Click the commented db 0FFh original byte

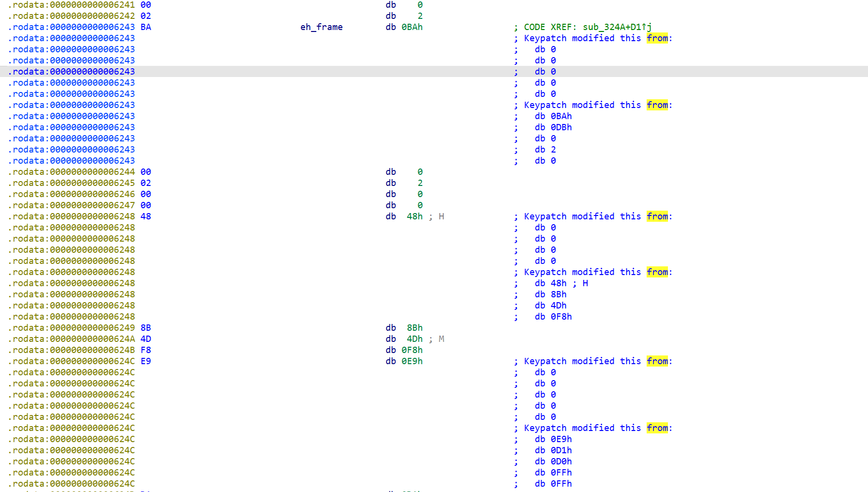[560, 472]
